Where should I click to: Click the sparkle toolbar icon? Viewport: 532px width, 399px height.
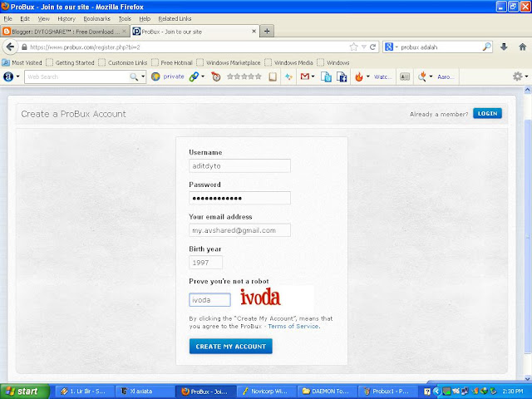pyautogui.click(x=288, y=77)
